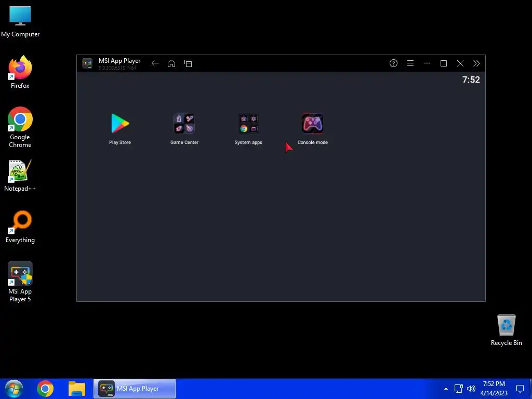This screenshot has height=399, width=532.
Task: Click the MSI App Player title text
Action: point(119,61)
